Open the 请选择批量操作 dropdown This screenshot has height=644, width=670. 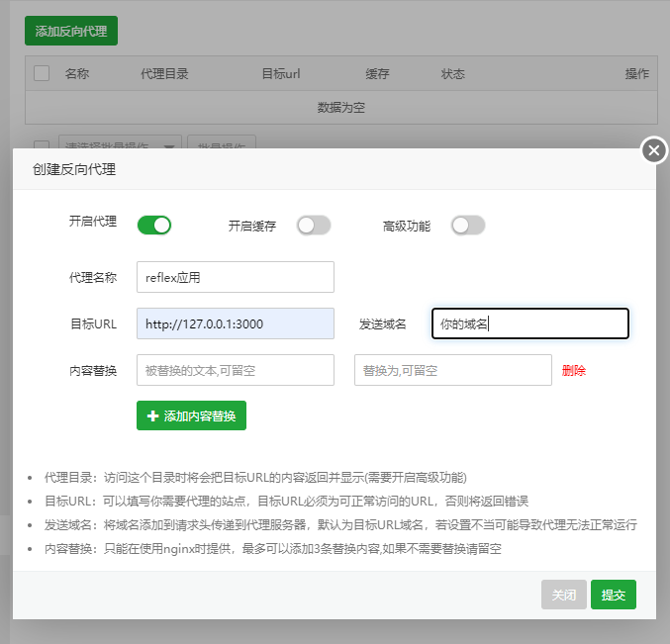[x=120, y=146]
